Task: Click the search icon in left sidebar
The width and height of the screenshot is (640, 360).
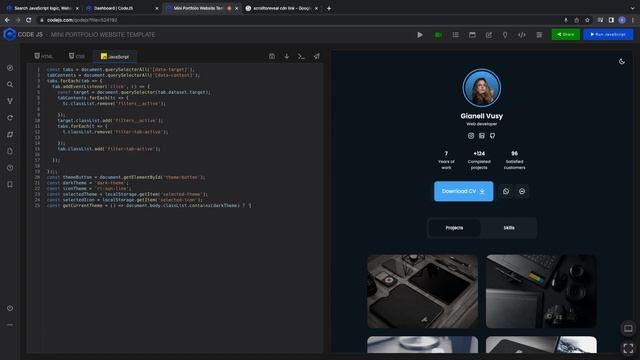Action: click(10, 84)
